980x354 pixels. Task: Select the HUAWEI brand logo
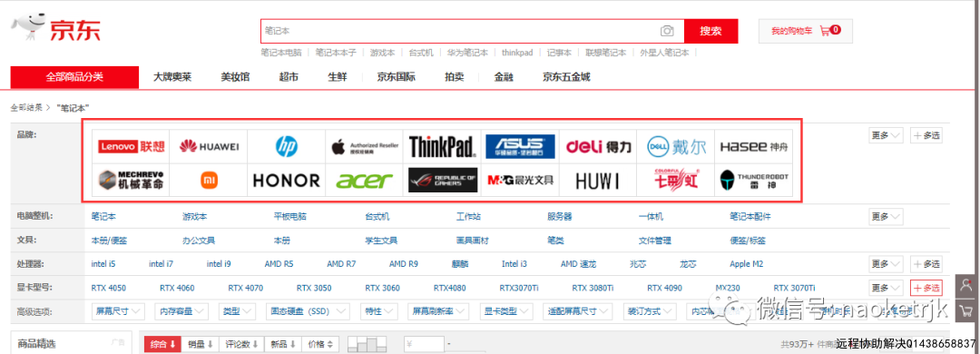(x=209, y=147)
